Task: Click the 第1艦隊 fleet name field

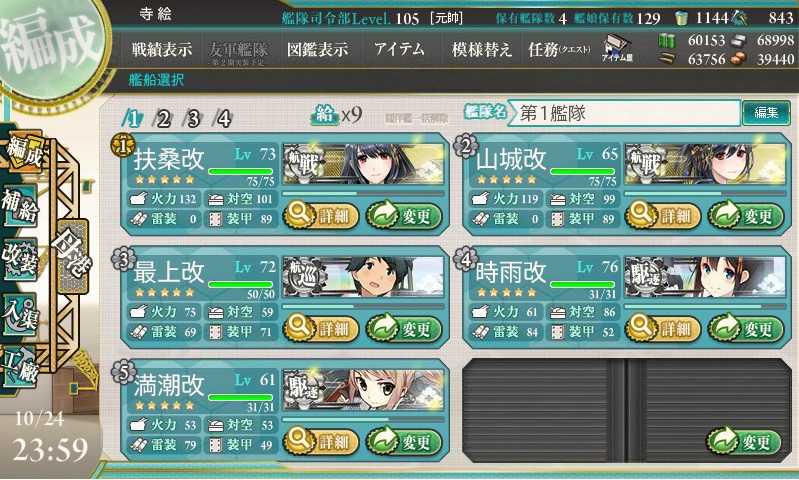Action: tap(624, 113)
